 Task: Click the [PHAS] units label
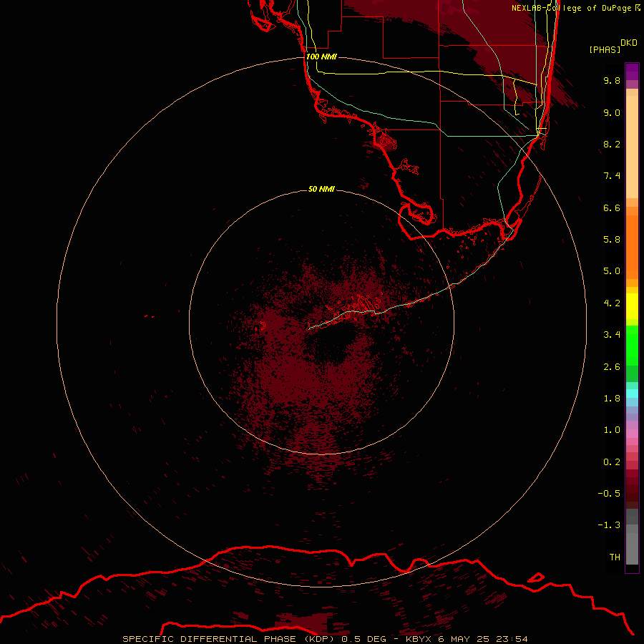(605, 49)
